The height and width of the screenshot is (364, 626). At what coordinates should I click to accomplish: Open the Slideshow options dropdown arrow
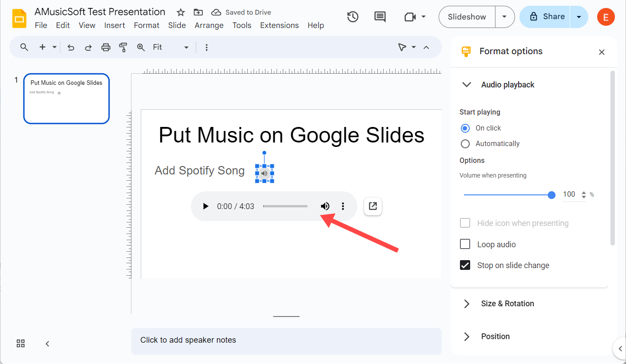click(504, 17)
